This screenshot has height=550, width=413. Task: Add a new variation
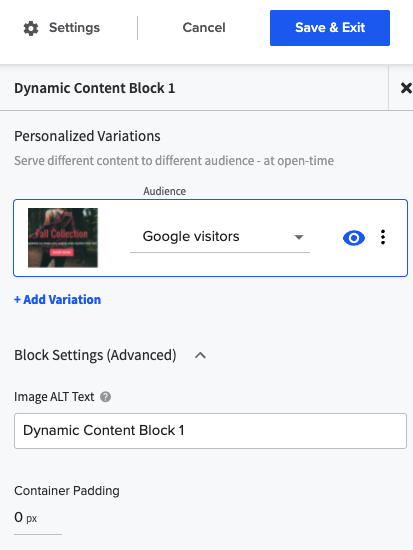click(x=58, y=300)
